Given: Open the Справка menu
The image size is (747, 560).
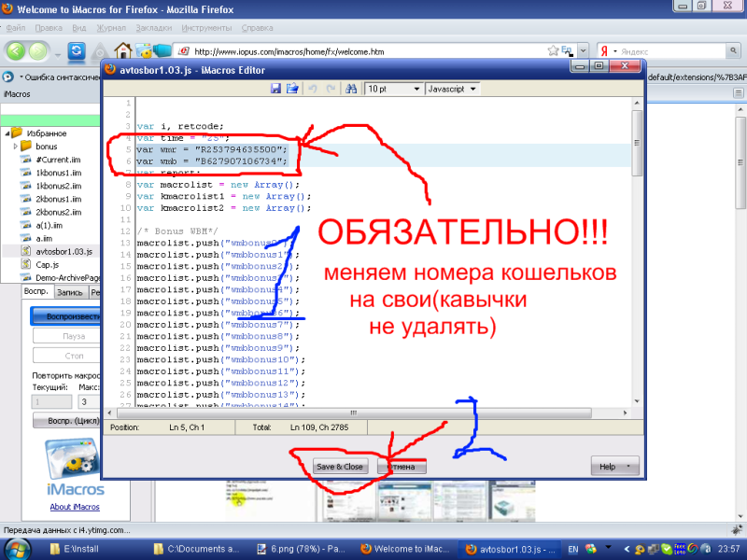Looking at the screenshot, I should [258, 28].
